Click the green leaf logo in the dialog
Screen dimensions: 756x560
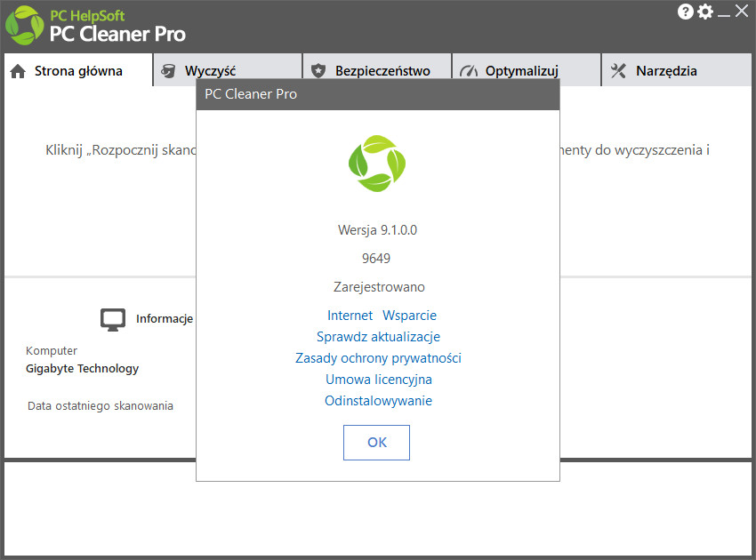377,164
